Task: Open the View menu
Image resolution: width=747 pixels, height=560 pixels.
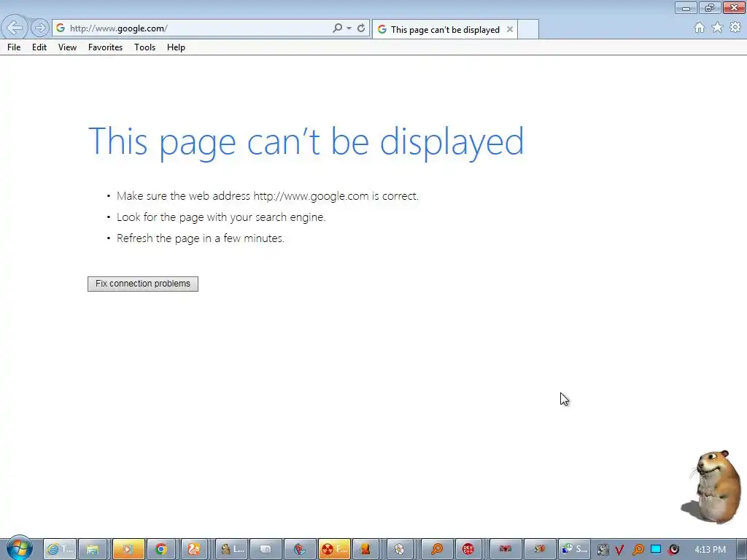Action: 67,47
